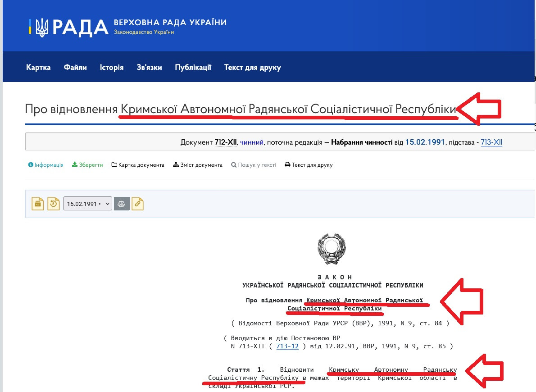The height and width of the screenshot is (392, 536).
Task: Open the Публікації tab
Action: click(193, 68)
